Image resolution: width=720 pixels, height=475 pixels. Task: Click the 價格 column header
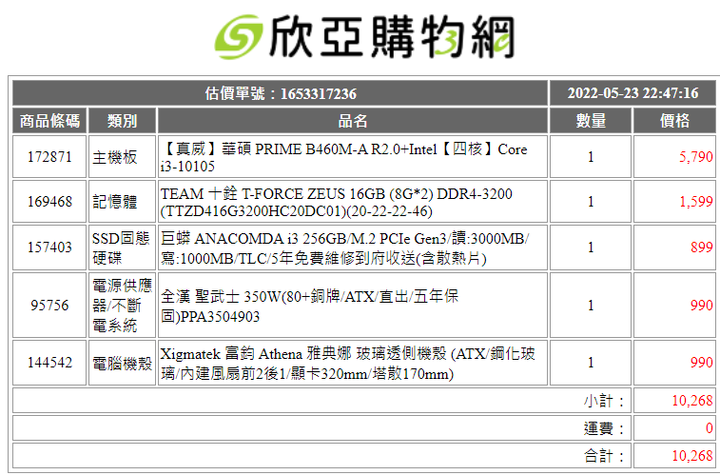[675, 121]
